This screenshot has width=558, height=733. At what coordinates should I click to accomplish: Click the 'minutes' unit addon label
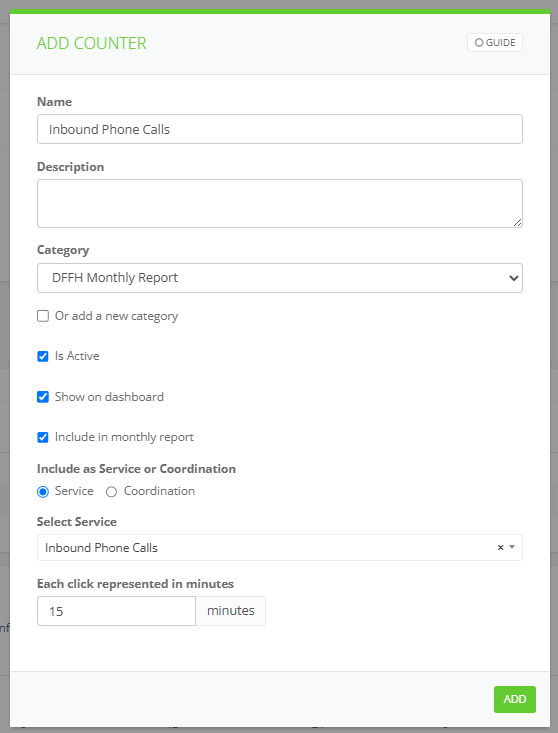(230, 611)
